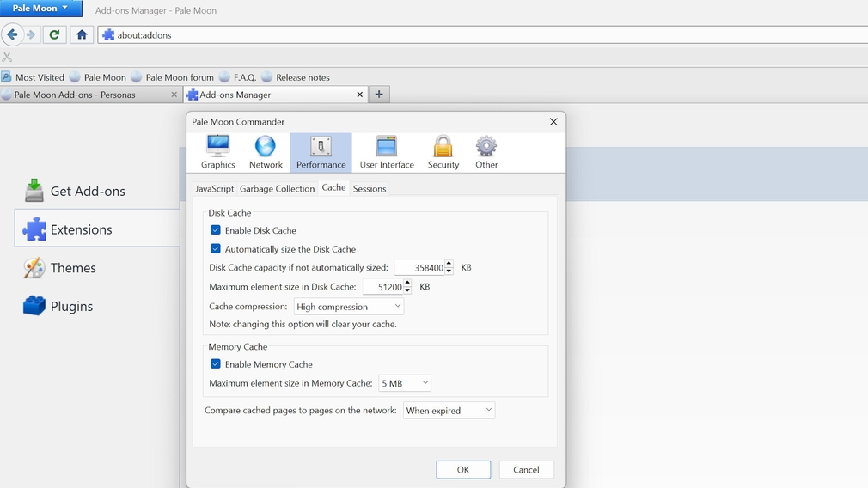Open the Network settings category
The image size is (868, 488).
coord(266,152)
